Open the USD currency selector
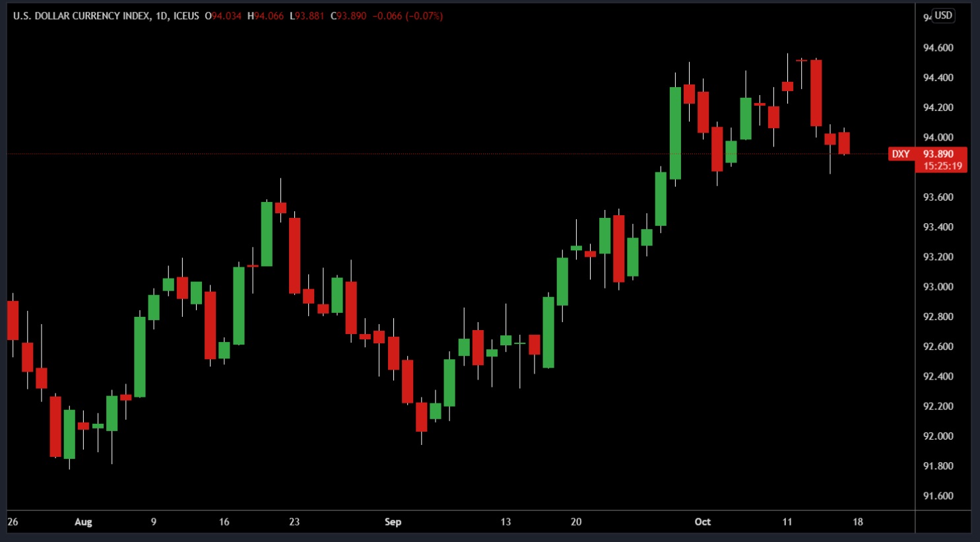 (x=943, y=15)
